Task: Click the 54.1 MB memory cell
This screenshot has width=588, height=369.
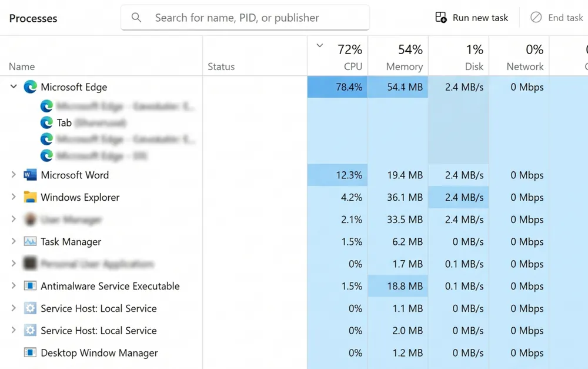Action: [x=398, y=87]
